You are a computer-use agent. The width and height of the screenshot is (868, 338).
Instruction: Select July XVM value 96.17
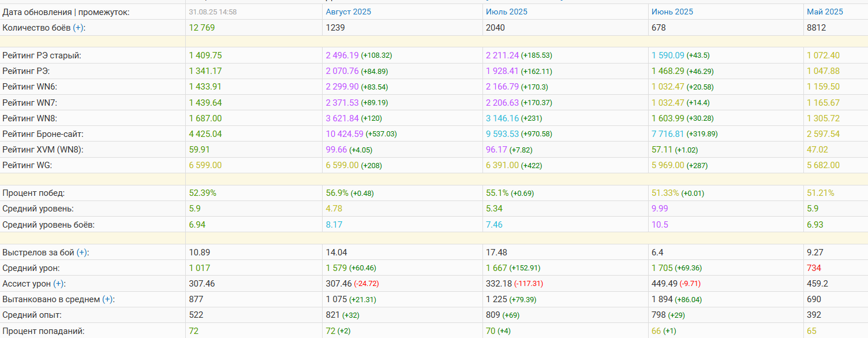click(x=496, y=149)
